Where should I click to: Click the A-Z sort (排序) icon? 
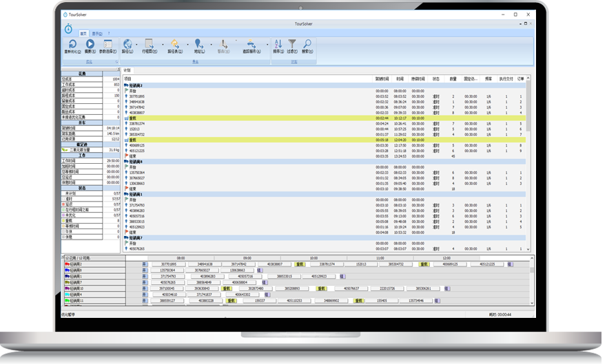278,45
